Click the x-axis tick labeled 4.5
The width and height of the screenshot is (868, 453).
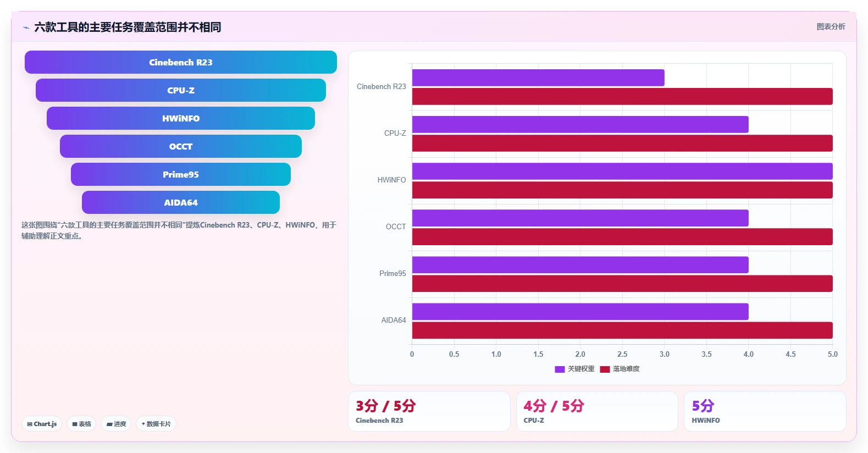(790, 354)
